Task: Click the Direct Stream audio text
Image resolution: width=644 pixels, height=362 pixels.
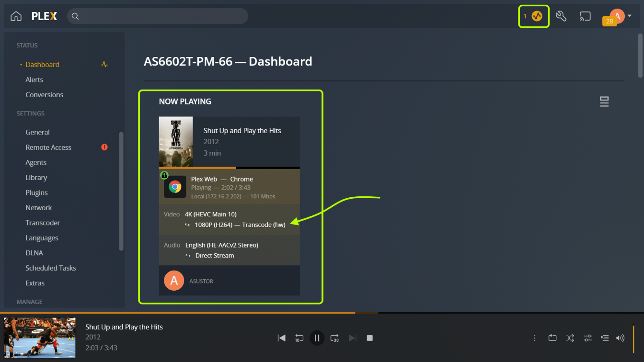Action: coord(215,256)
